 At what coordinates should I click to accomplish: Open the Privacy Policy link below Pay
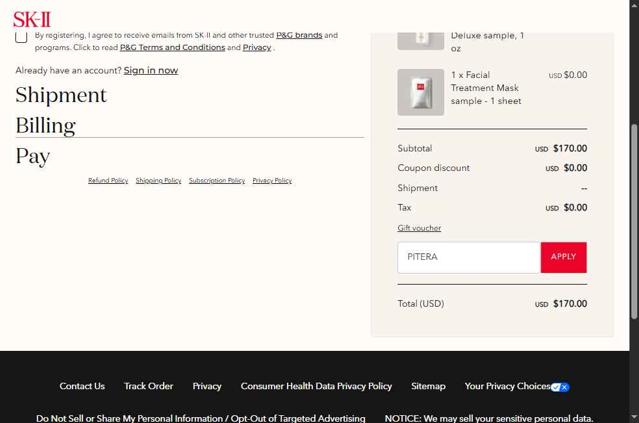(x=272, y=181)
